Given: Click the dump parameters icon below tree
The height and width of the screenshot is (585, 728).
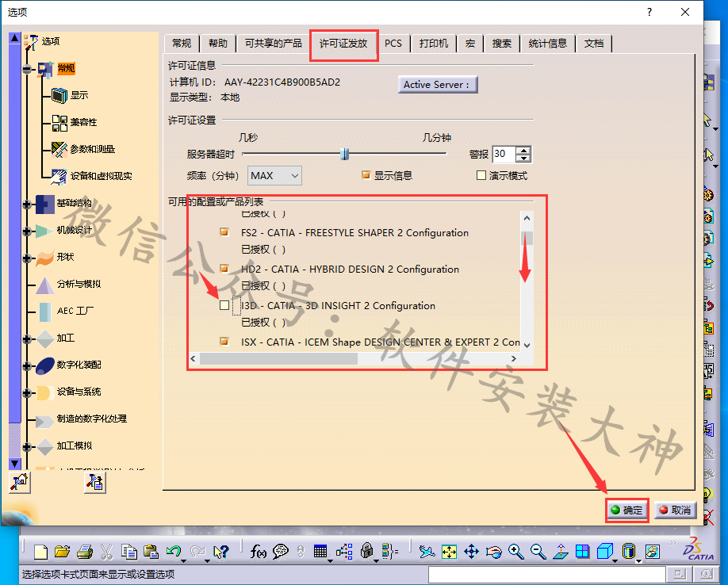Looking at the screenshot, I should tap(94, 483).
